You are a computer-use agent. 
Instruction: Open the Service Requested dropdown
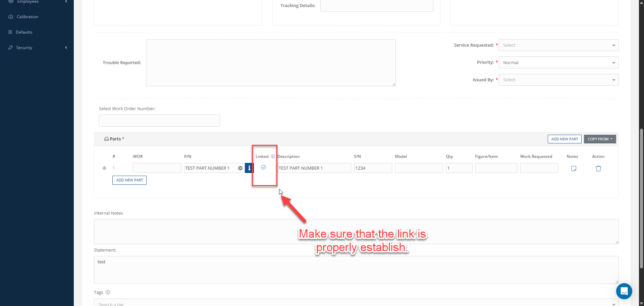[558, 45]
